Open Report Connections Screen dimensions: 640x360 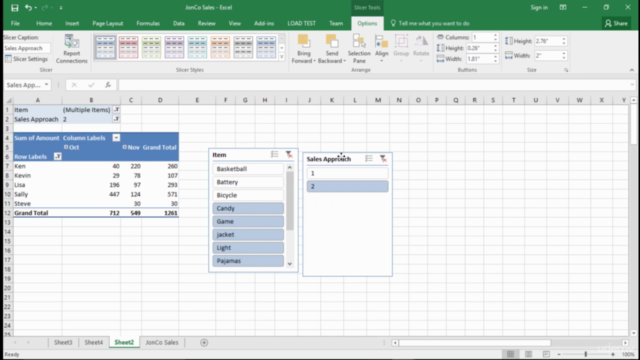(x=71, y=49)
